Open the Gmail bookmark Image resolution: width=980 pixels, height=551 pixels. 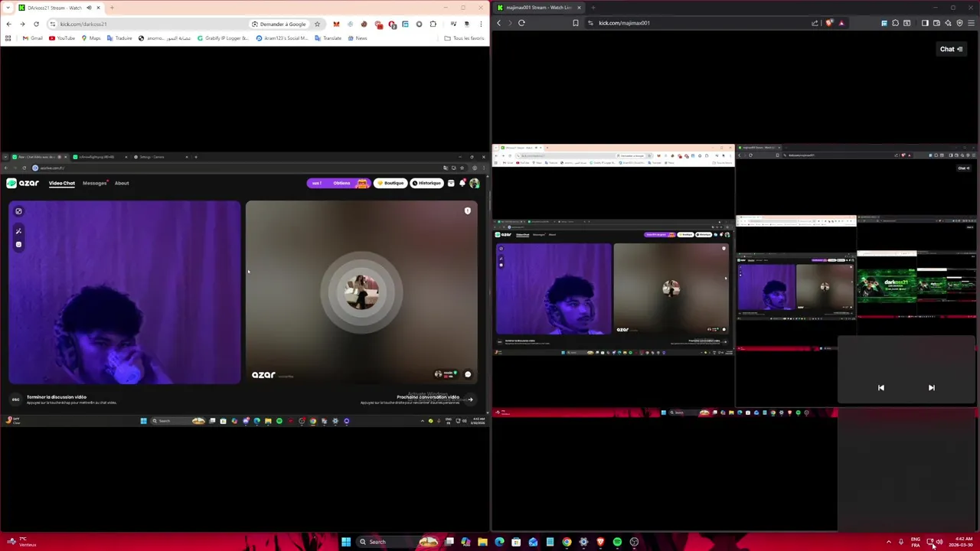click(33, 38)
